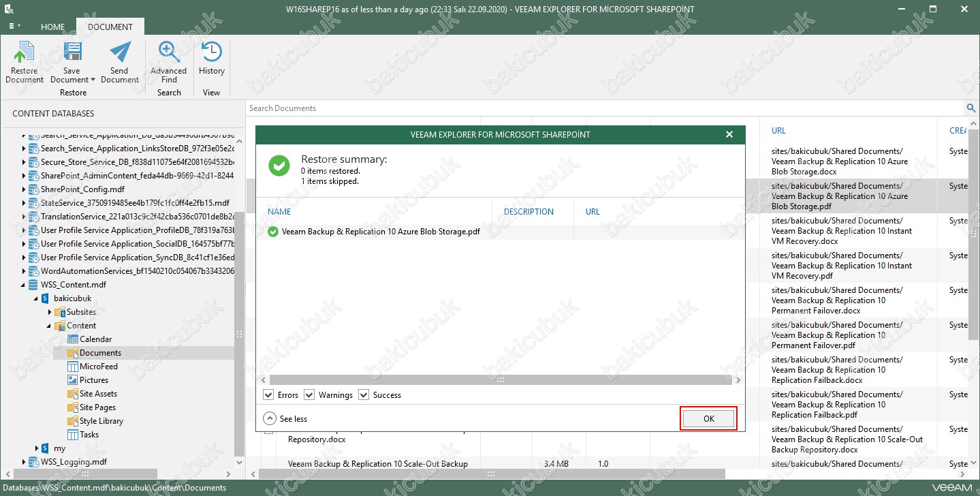
Task: Click OK to close restore summary
Action: point(708,418)
